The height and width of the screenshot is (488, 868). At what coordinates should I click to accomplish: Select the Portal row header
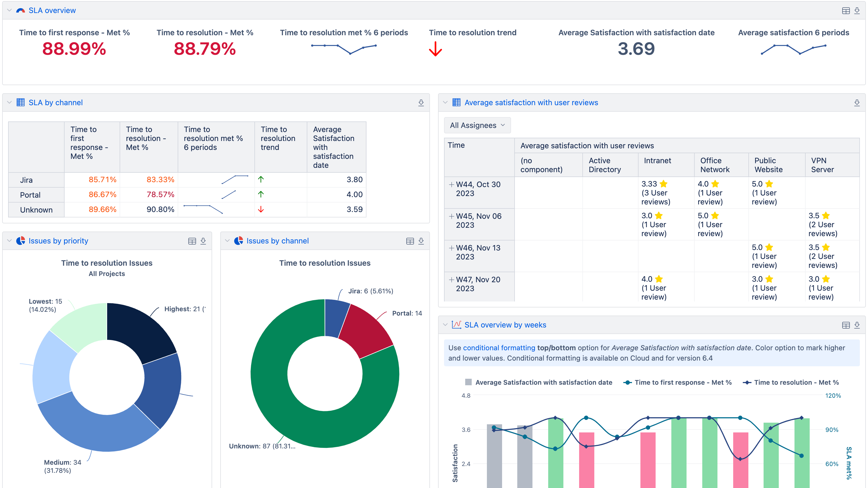(36, 195)
